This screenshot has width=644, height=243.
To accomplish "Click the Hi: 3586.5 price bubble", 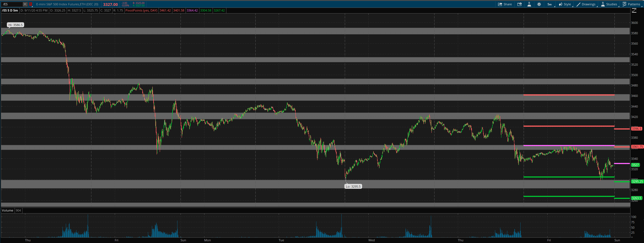I will [15, 25].
